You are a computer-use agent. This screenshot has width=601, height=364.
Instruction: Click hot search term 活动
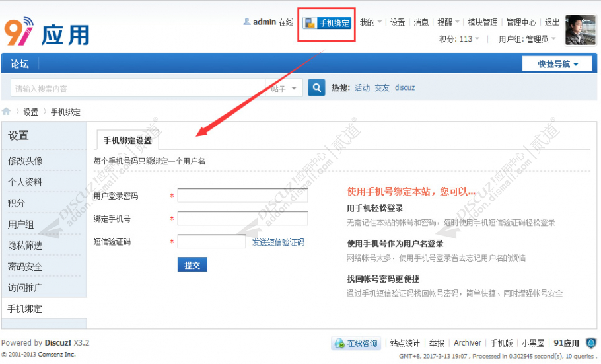coord(362,87)
